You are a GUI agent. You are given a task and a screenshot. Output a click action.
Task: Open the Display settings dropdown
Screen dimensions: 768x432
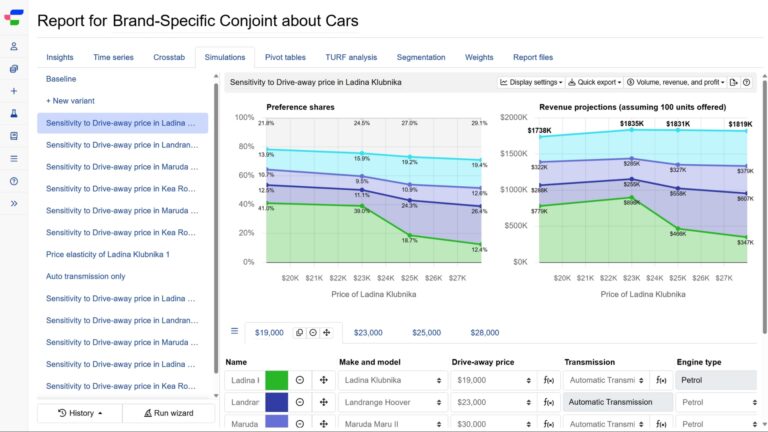click(531, 82)
